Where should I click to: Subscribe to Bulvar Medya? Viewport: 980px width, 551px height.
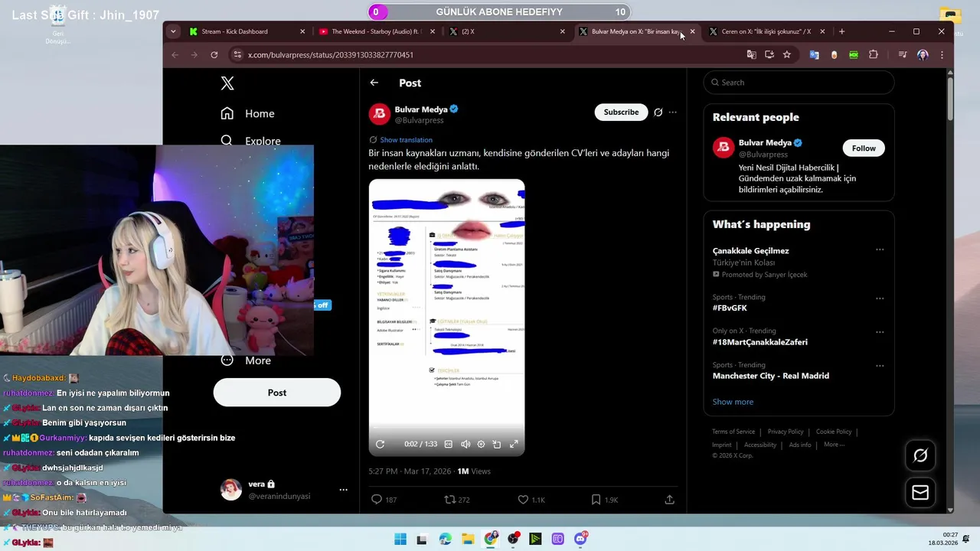click(x=621, y=112)
